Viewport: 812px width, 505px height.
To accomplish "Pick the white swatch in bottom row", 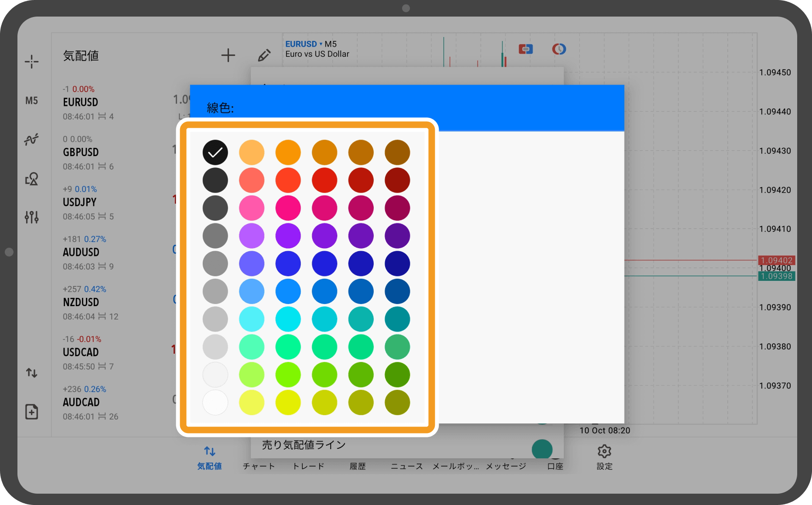I will click(215, 403).
